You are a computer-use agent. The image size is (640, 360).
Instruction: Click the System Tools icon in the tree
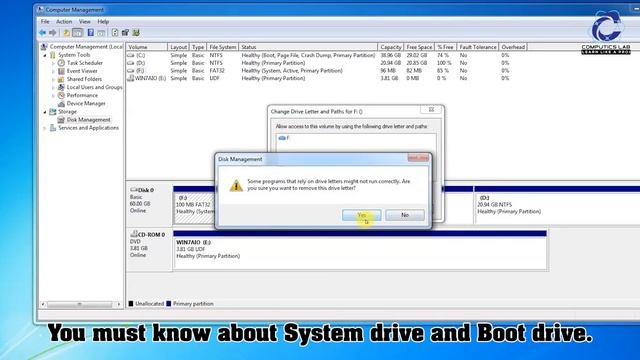coord(53,55)
